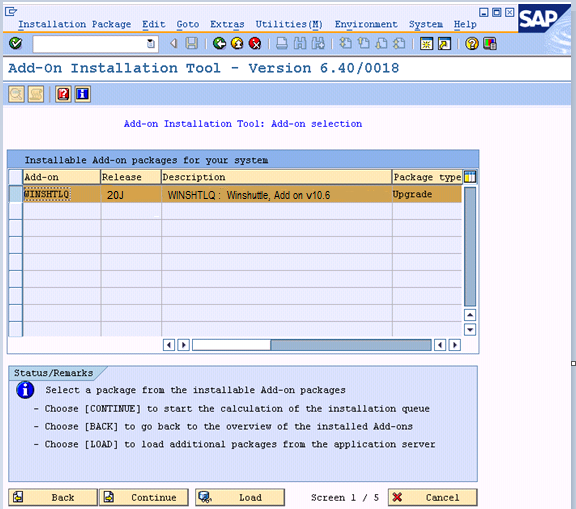
Task: Click the Back button
Action: pyautogui.click(x=53, y=497)
